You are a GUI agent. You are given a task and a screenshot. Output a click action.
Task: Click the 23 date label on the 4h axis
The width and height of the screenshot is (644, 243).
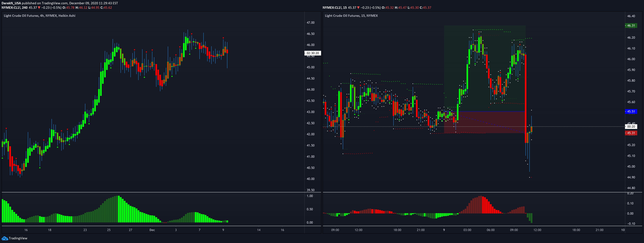tap(85, 230)
